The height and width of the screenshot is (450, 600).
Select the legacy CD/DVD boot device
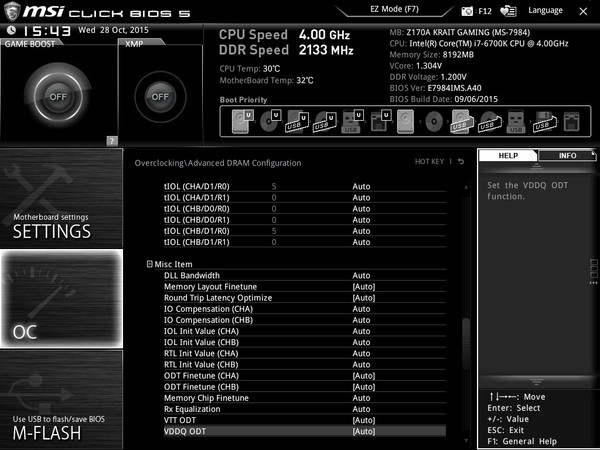click(x=434, y=122)
